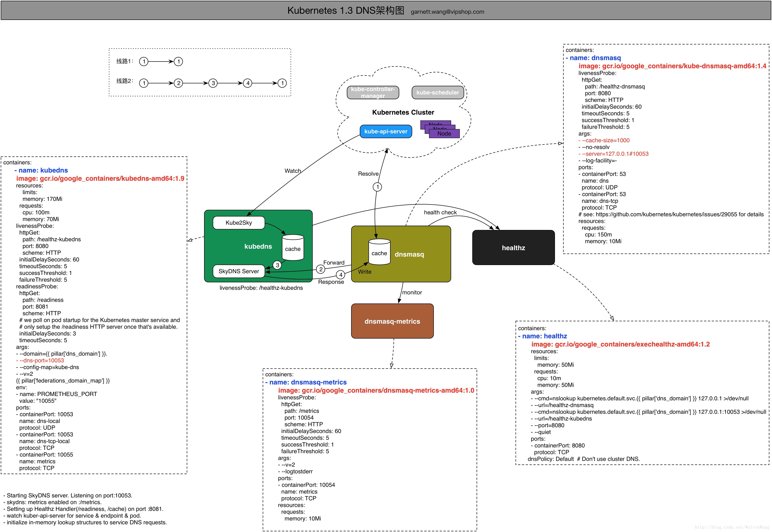Click the Response arrow label
772x532 pixels.
[331, 282]
